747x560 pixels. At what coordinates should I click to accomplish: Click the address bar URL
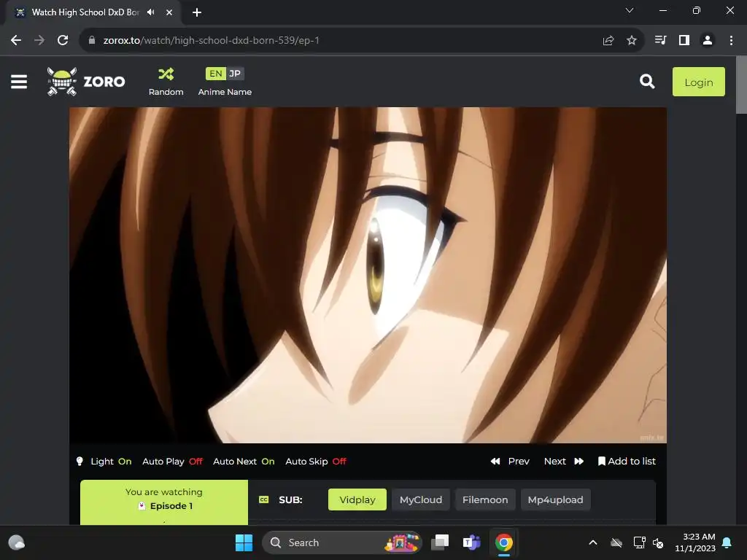click(x=212, y=41)
